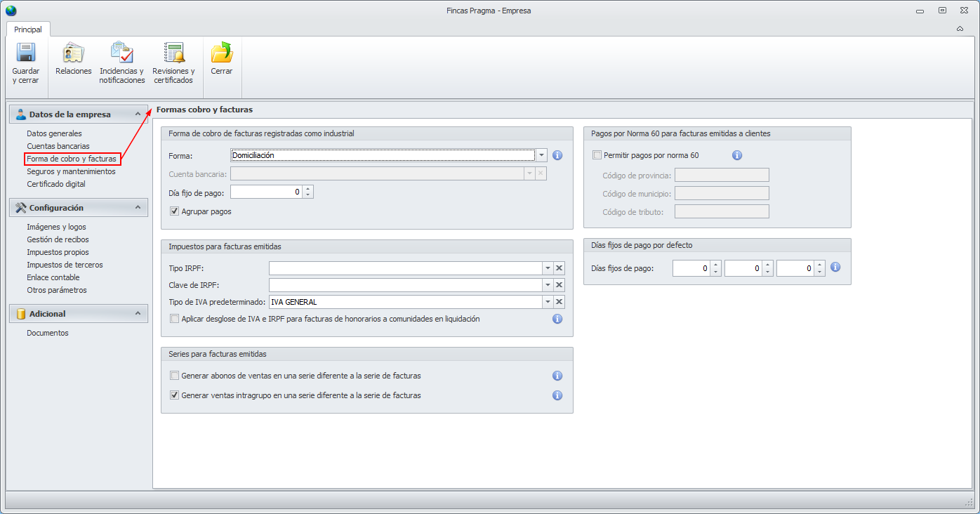Open Enlace contable
Screen dimensions: 980x514
(53, 277)
